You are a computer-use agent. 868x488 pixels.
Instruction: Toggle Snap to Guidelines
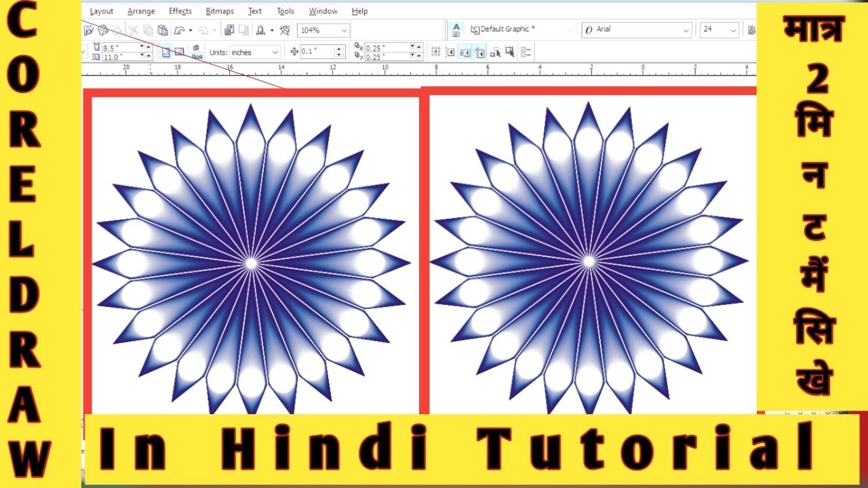[450, 52]
